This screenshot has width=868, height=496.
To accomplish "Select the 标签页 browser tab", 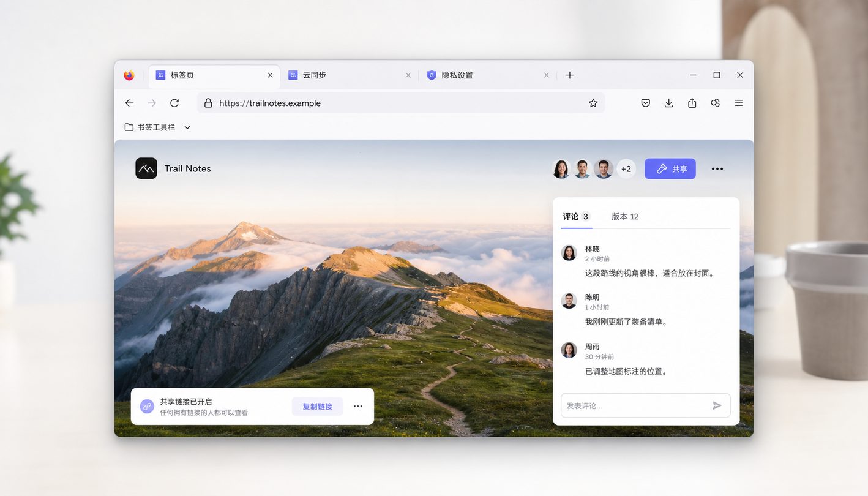I will (x=214, y=75).
